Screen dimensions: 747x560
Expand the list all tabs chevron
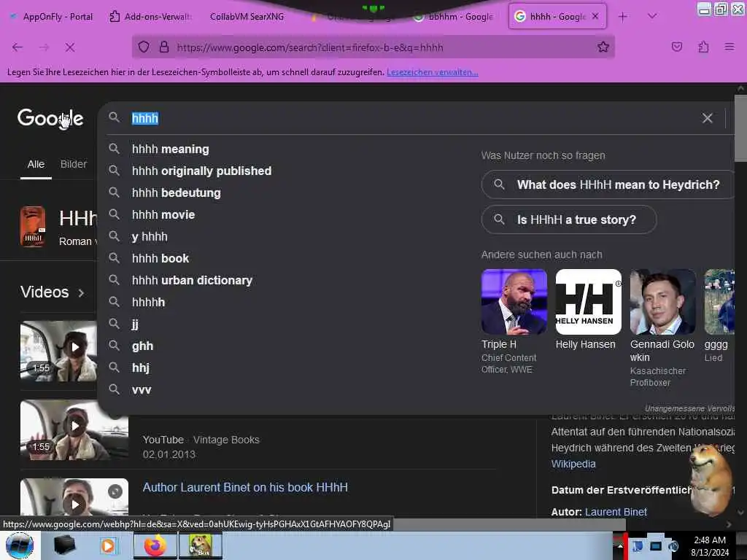pyautogui.click(x=652, y=17)
